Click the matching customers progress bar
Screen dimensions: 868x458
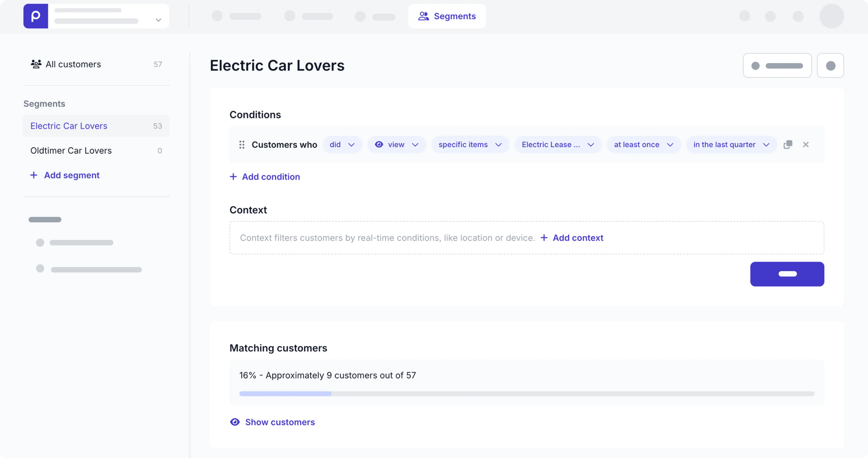tap(526, 394)
